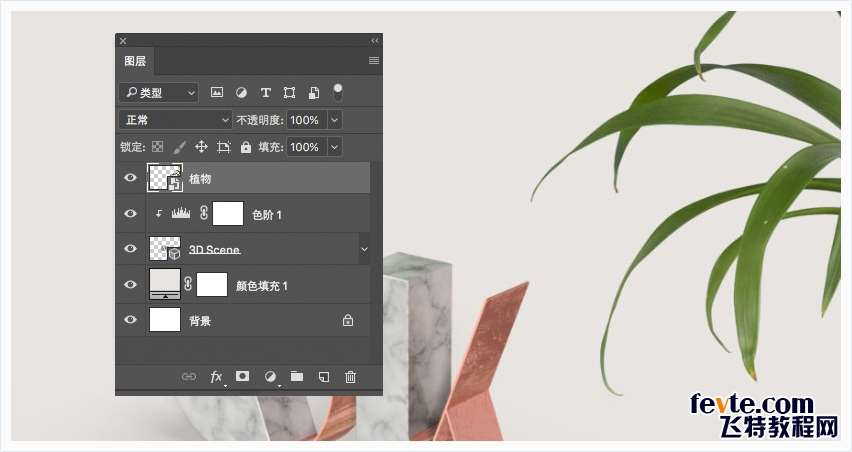Filter layers by shape layer icon

tap(289, 93)
